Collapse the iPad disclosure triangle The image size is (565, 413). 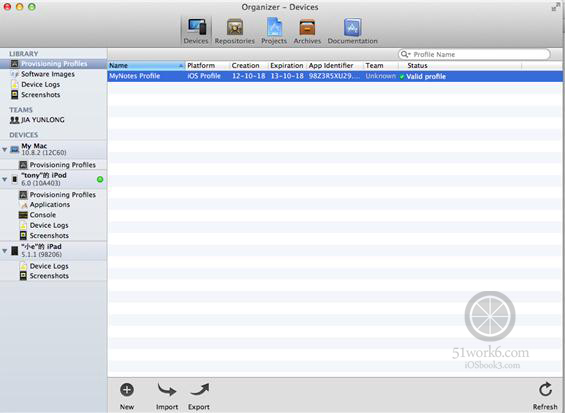point(4,250)
